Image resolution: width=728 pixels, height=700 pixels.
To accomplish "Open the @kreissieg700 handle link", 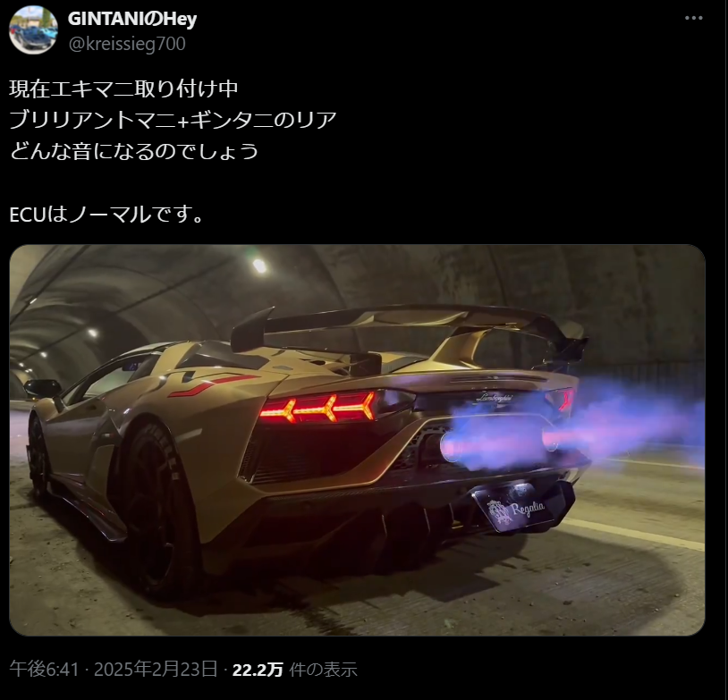I will [x=127, y=44].
